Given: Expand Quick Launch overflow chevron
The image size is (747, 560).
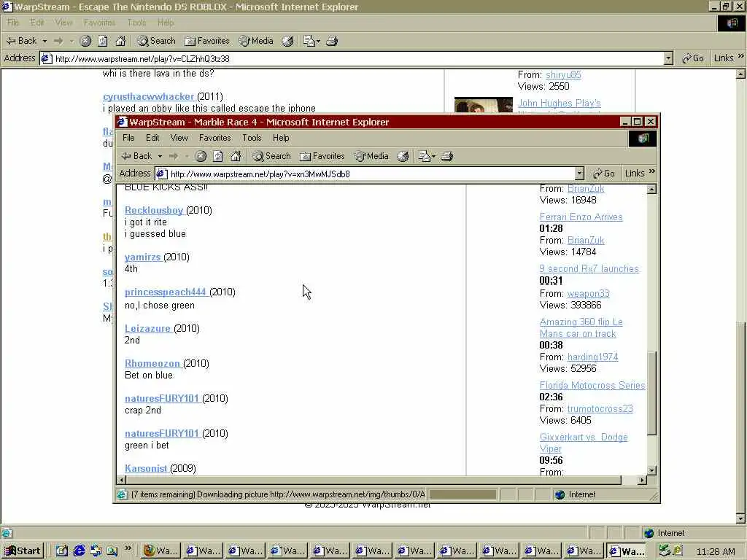Looking at the screenshot, I should 128,548.
